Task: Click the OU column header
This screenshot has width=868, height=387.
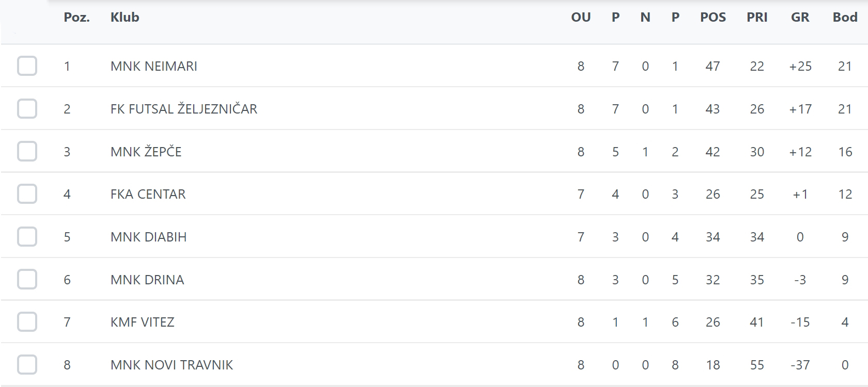Action: (x=581, y=17)
